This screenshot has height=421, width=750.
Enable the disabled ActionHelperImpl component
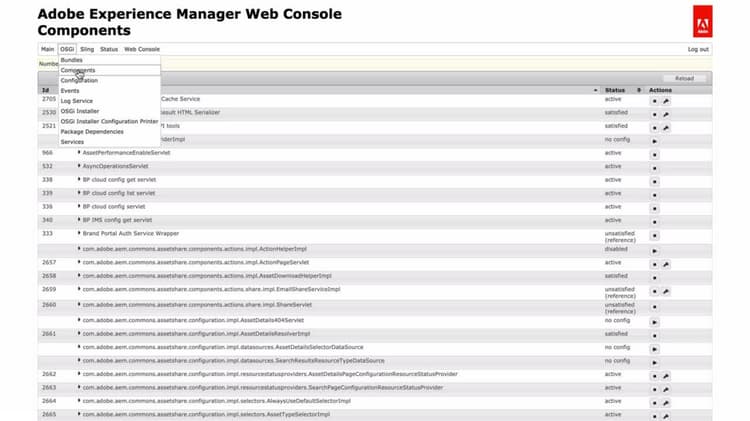click(654, 251)
